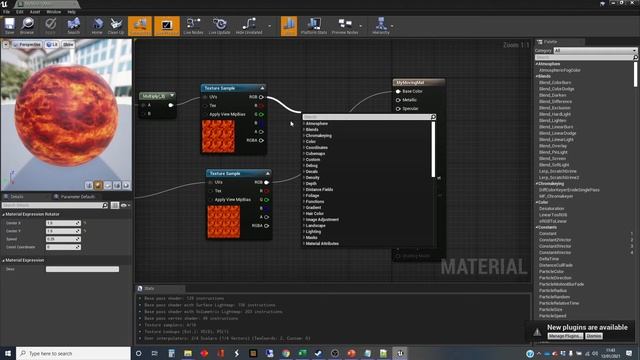Viewport: 640px width, 360px height.
Task: Open Details view options eye icon
Action: pos(124,205)
